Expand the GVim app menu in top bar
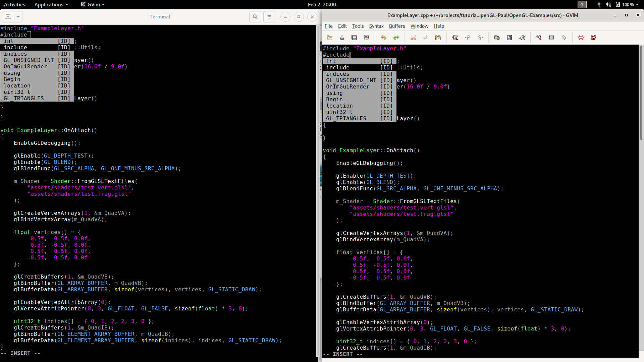 coord(93,4)
